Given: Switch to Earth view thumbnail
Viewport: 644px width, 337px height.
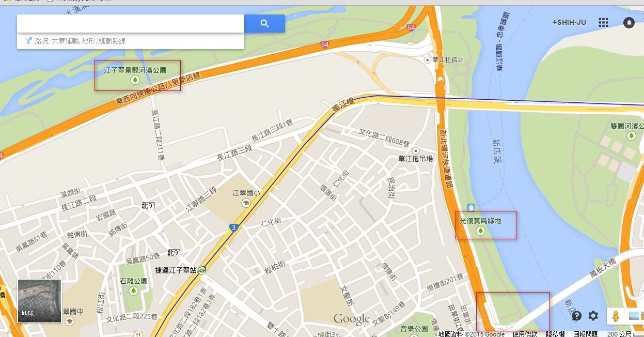Looking at the screenshot, I should [40, 301].
